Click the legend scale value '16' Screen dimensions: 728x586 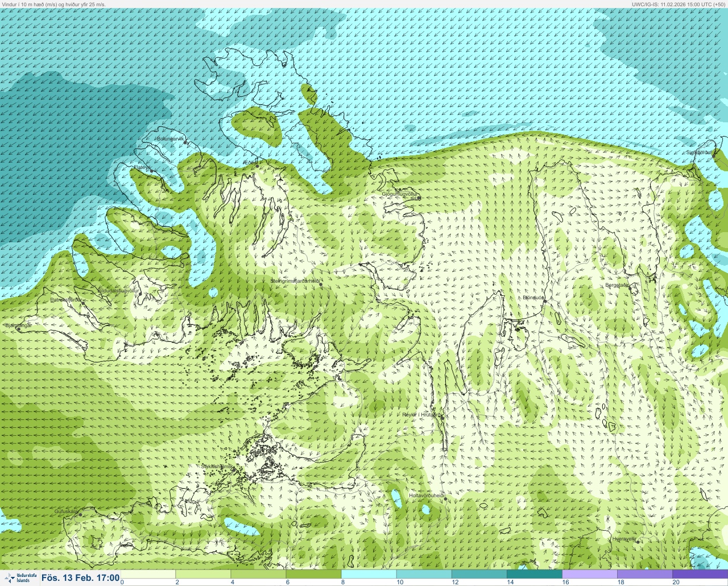point(565,582)
